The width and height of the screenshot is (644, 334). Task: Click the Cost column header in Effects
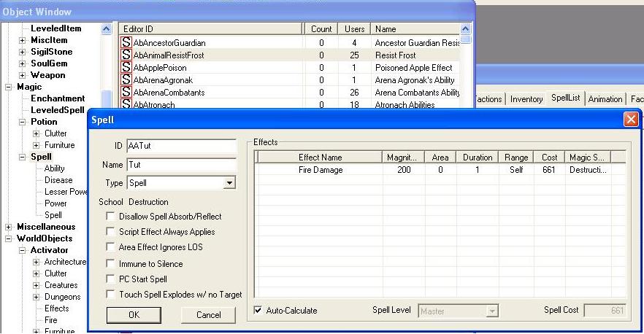click(x=549, y=157)
